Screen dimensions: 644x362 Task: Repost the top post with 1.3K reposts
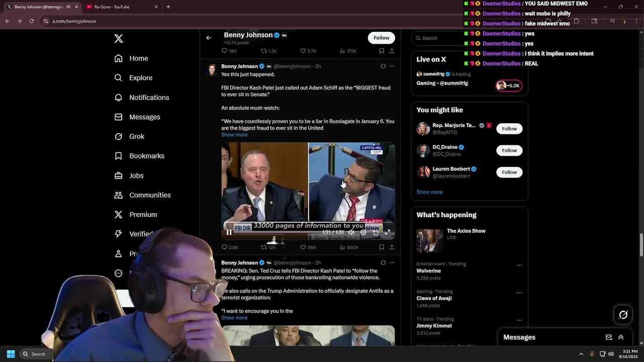point(269,51)
